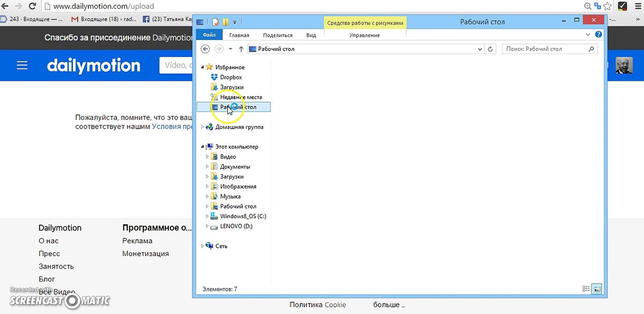
Task: Reload the dailymotion page in Chrome
Action: pyautogui.click(x=32, y=6)
